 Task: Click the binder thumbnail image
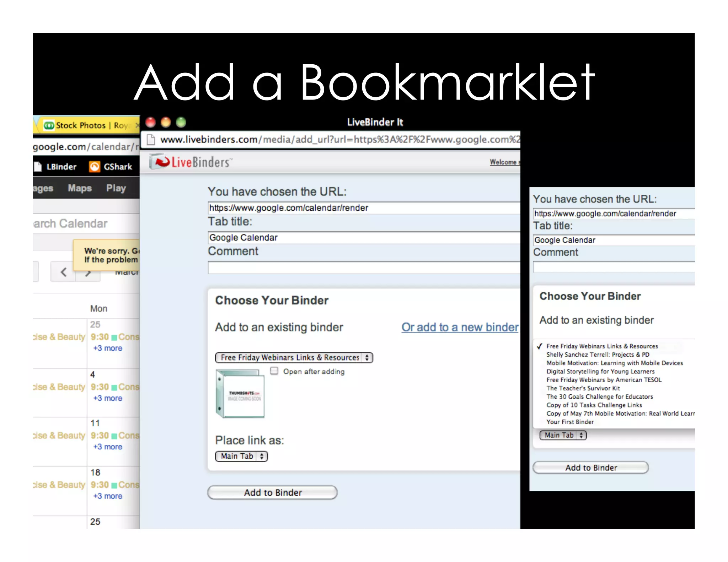tap(240, 393)
